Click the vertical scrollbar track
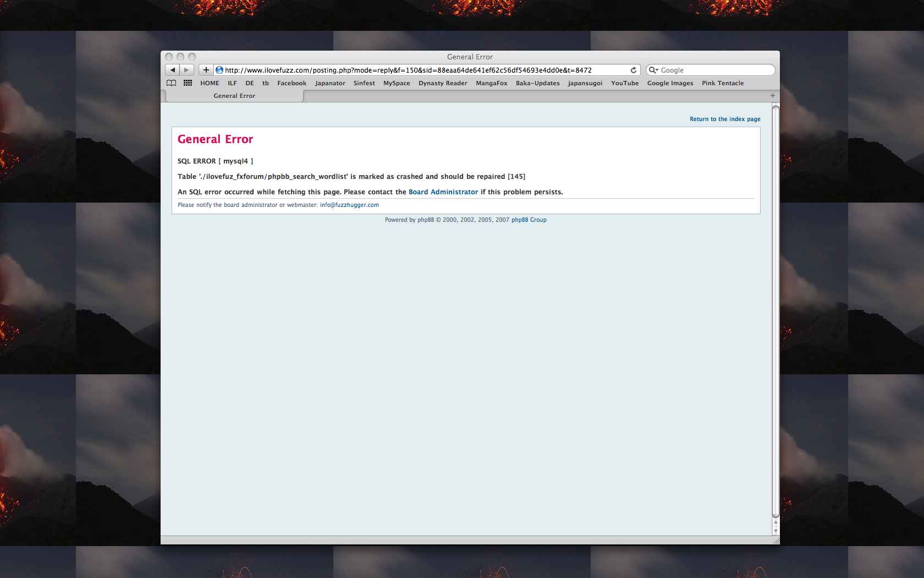The height and width of the screenshot is (578, 924). (776, 330)
